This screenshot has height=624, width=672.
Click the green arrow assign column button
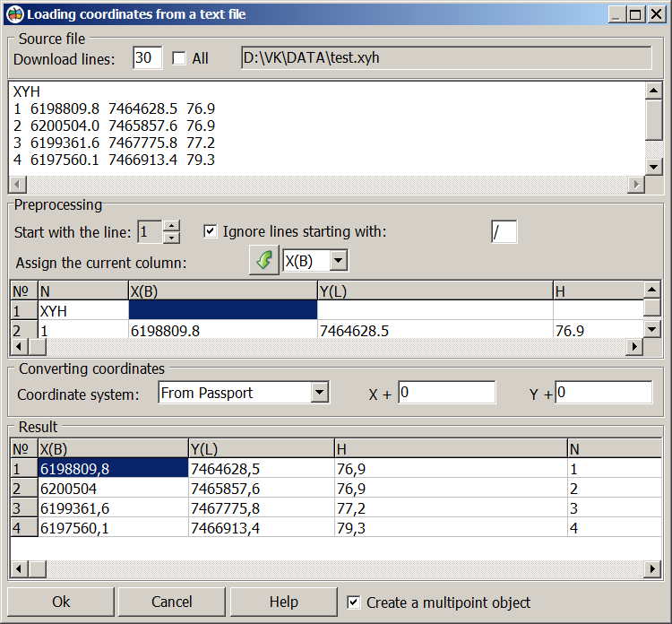263,260
